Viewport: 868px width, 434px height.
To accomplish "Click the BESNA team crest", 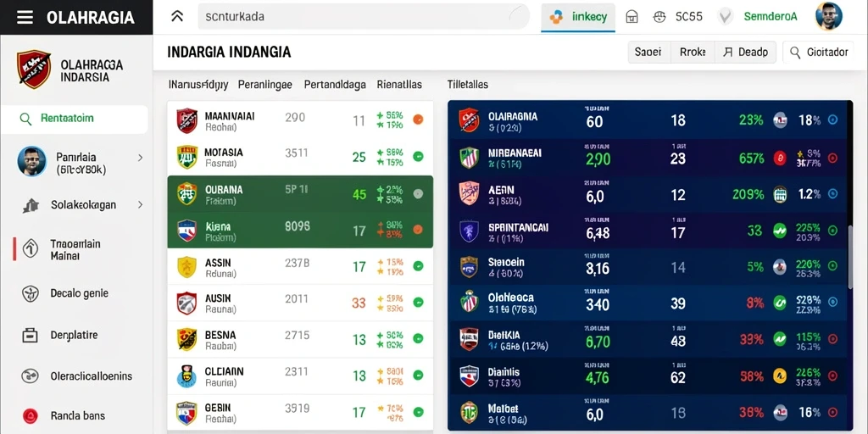I will coord(186,339).
